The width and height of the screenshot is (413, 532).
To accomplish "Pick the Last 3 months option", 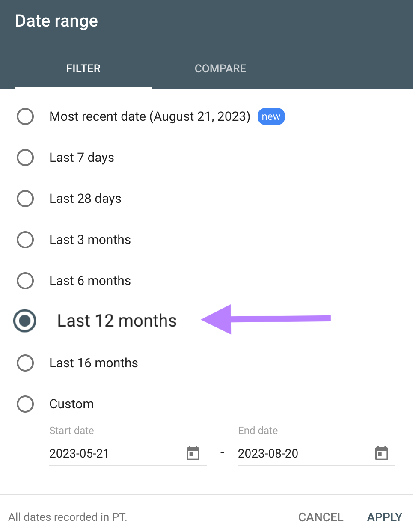I will [25, 240].
